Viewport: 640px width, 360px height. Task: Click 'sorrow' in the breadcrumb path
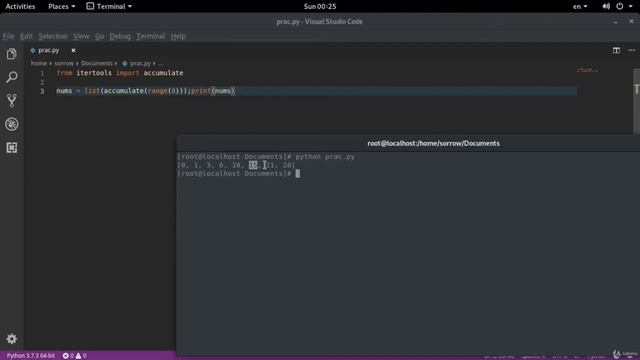[64, 63]
